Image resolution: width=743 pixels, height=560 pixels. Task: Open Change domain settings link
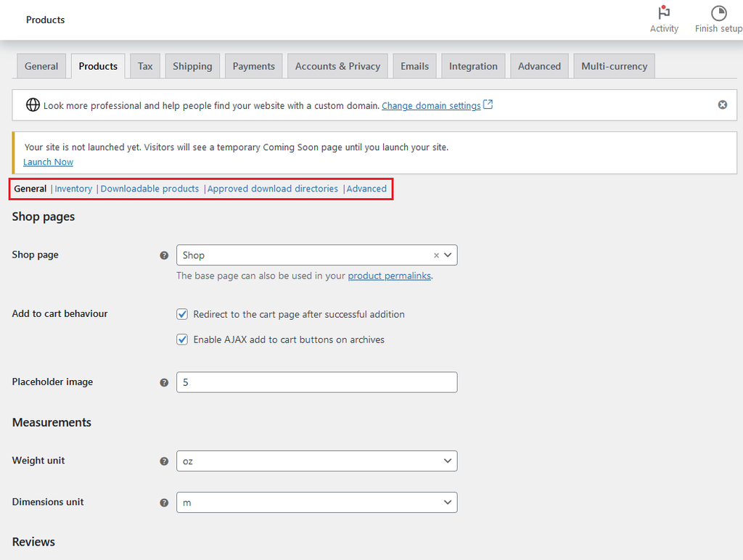tap(431, 106)
